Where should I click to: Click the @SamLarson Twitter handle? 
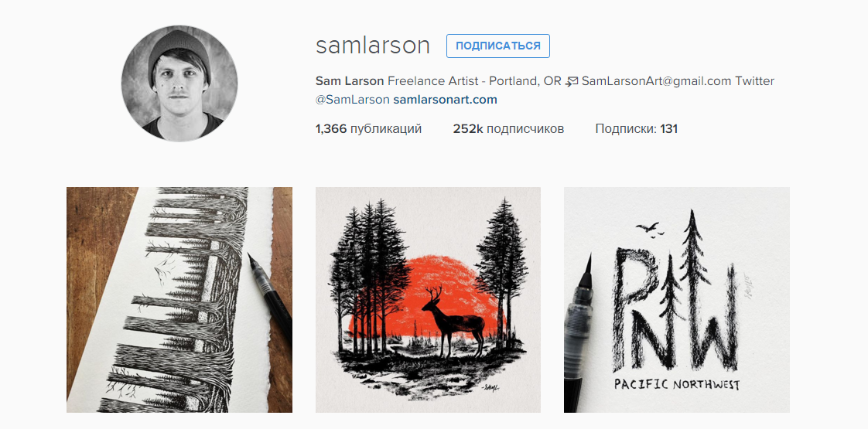pyautogui.click(x=353, y=100)
